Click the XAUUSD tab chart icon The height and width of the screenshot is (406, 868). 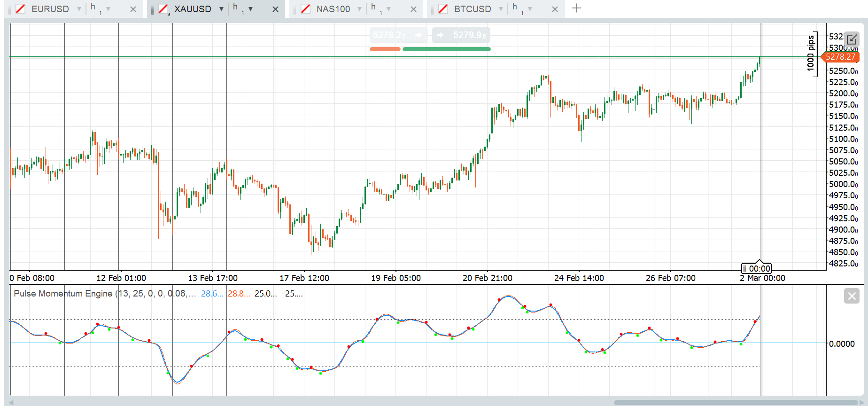(163, 9)
